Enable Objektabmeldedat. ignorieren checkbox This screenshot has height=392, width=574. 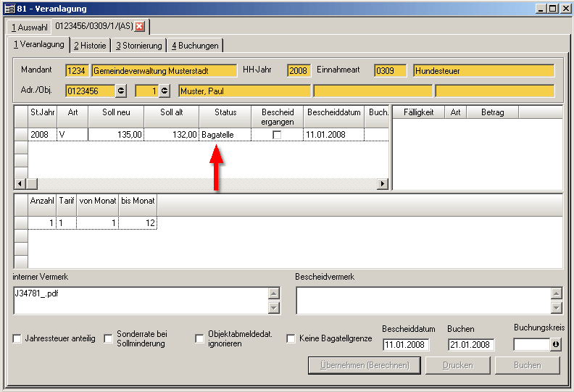(200, 338)
